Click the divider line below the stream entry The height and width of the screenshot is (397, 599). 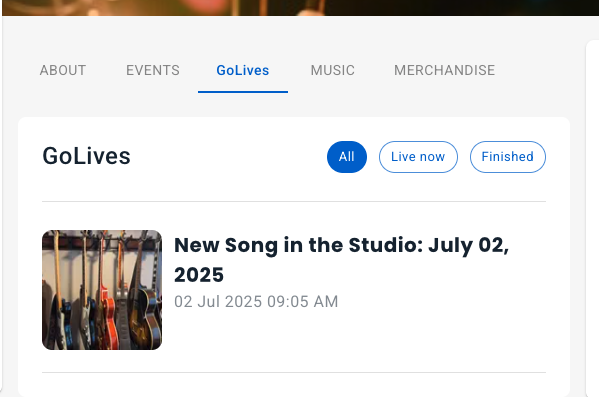(x=294, y=372)
